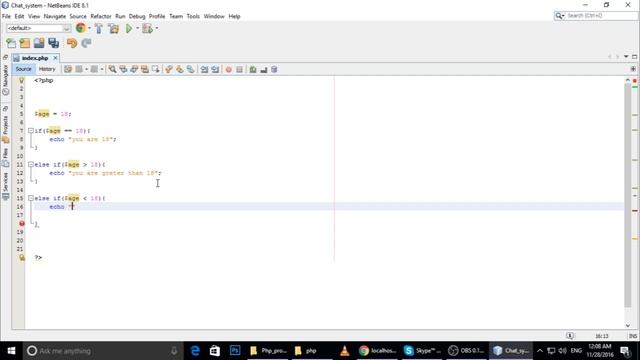
Task: Open the Services side panel
Action: tap(5, 186)
